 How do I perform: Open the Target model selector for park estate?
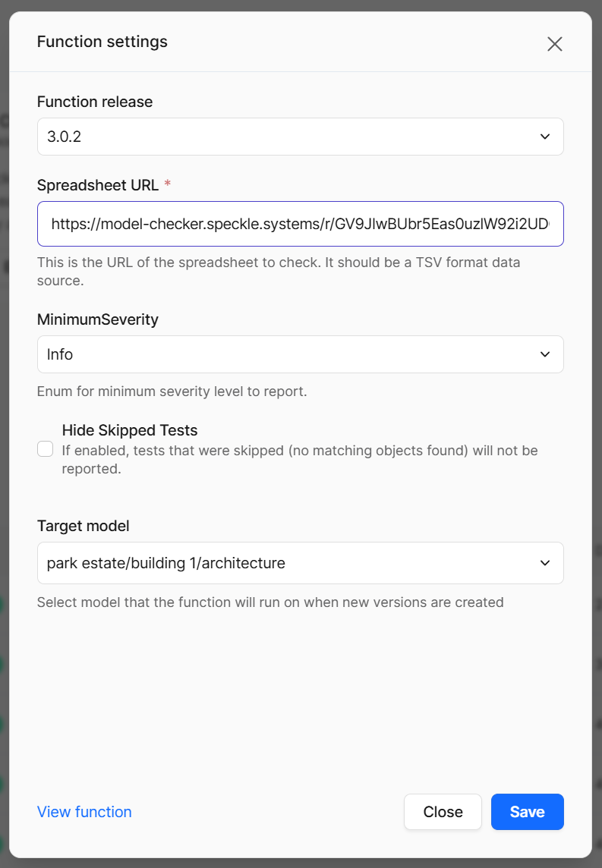click(301, 563)
